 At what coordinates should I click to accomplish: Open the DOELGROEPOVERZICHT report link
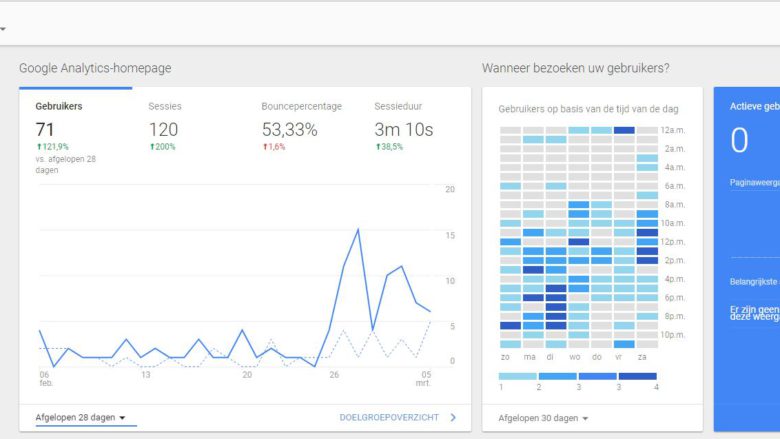388,418
